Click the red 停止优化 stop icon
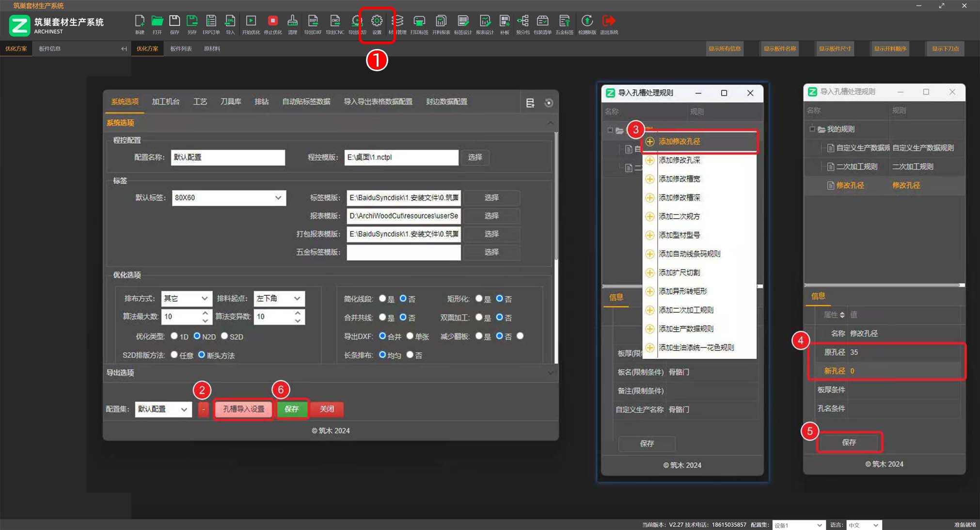Viewport: 980px width, 530px height. pos(273,21)
